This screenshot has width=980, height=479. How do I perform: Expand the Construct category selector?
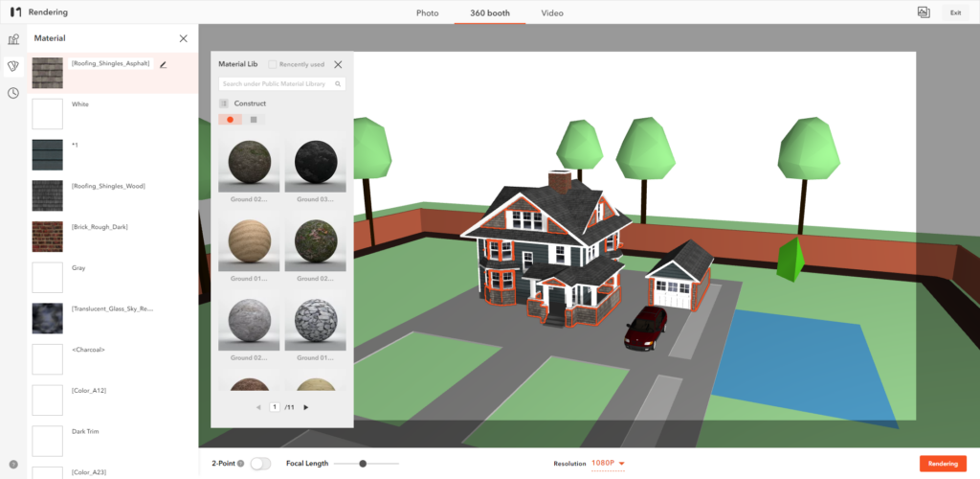[224, 103]
